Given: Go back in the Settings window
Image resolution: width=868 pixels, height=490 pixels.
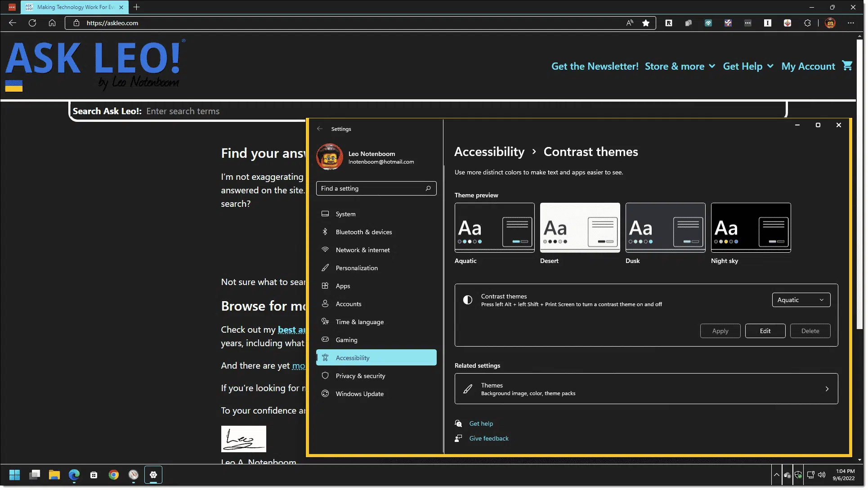Looking at the screenshot, I should [320, 129].
